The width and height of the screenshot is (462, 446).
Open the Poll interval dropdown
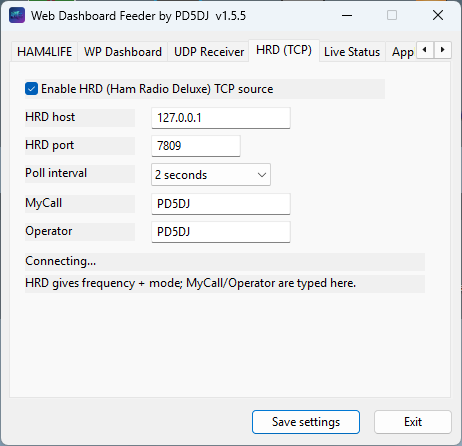point(211,174)
